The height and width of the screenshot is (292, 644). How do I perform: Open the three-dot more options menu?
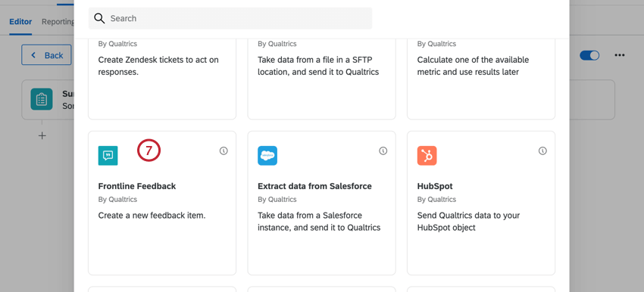tap(620, 55)
